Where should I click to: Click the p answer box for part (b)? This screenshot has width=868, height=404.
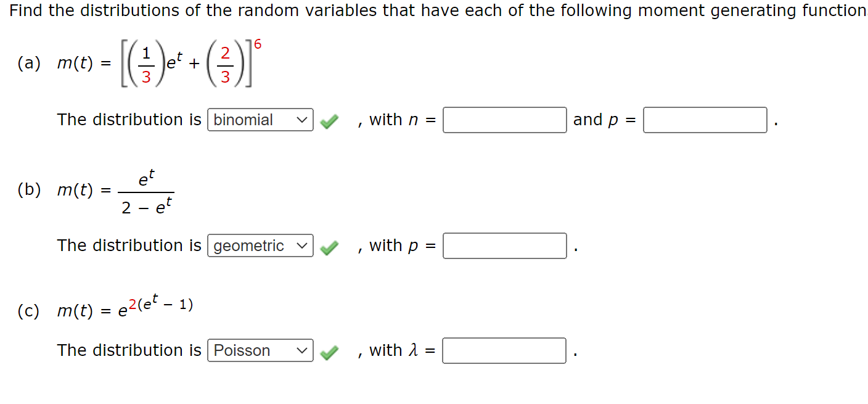coord(504,245)
